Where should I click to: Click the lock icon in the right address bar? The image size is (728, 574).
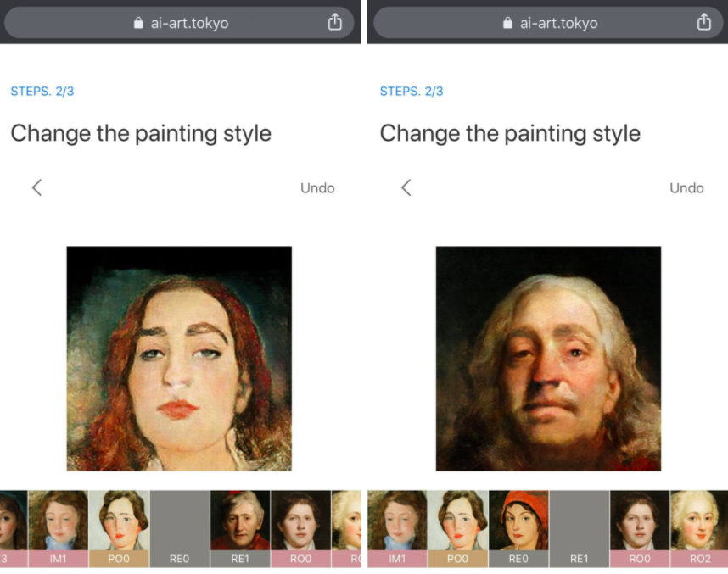click(x=507, y=23)
